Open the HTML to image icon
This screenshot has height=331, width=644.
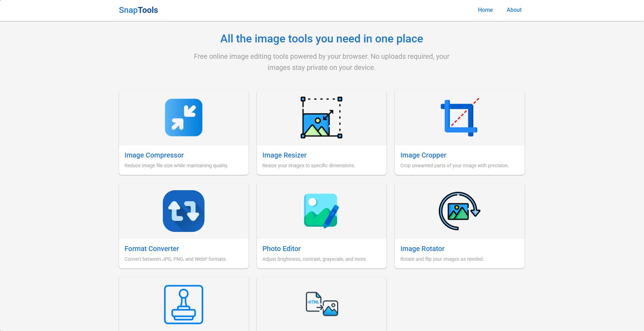321,304
